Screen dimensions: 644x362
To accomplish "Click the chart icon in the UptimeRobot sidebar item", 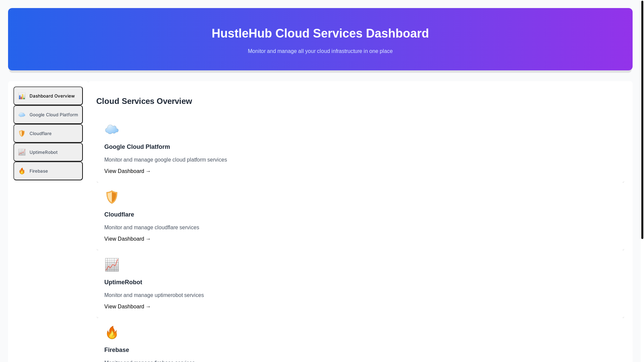I will point(22,153).
